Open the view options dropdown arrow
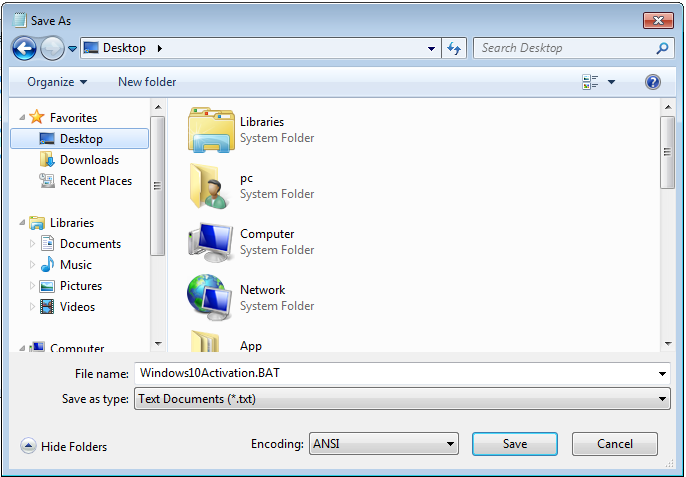 pos(611,82)
